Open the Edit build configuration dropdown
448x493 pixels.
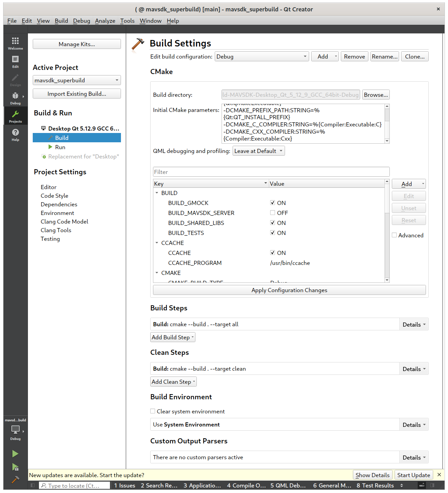click(262, 56)
